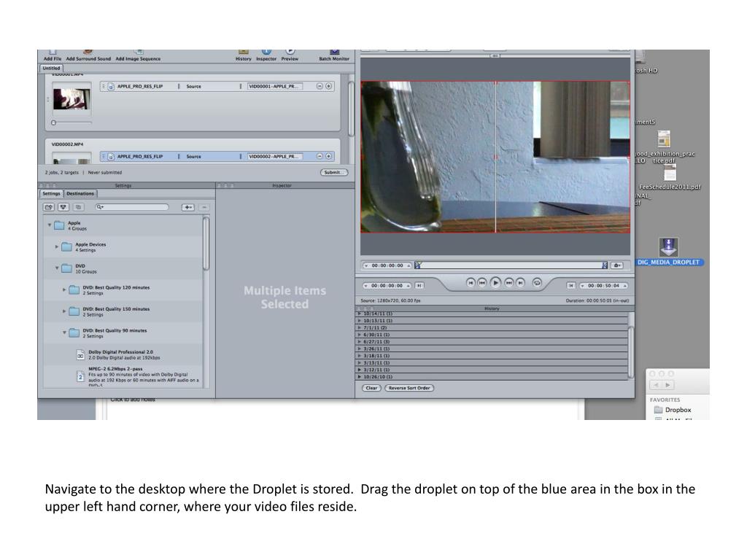Click the create new settings group icon
Image resolution: width=747 pixels, height=560 pixels.
click(49, 207)
